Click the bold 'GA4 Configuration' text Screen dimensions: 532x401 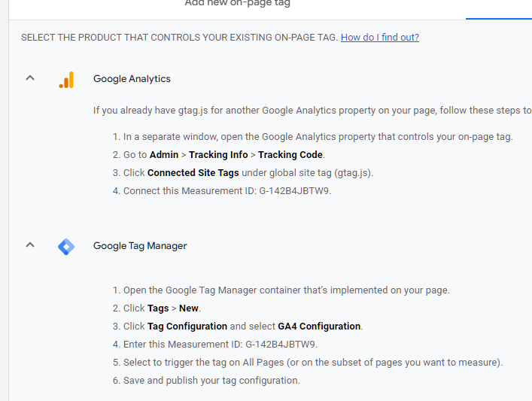(x=319, y=327)
